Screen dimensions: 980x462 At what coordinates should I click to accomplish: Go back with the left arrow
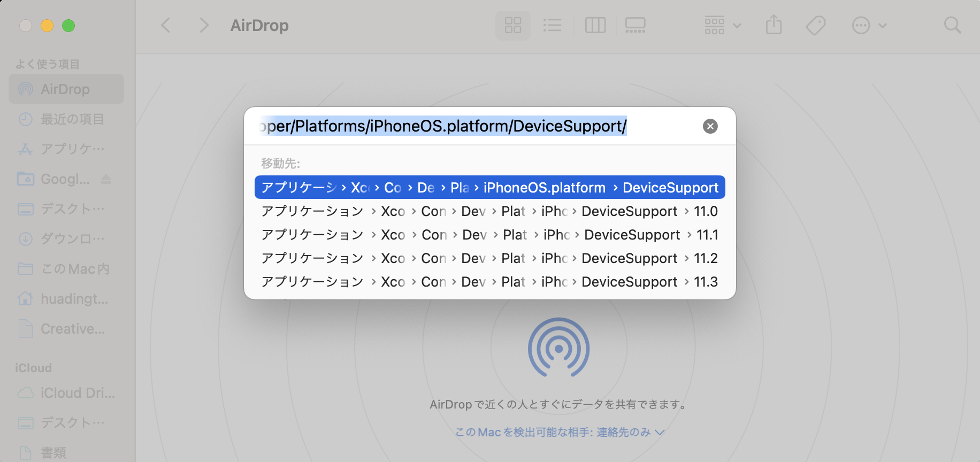[x=166, y=25]
